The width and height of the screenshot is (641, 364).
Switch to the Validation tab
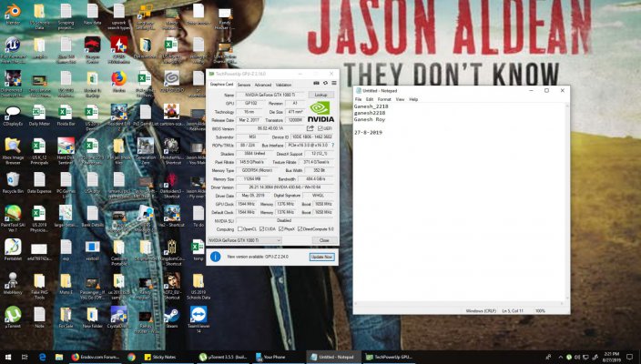(283, 85)
